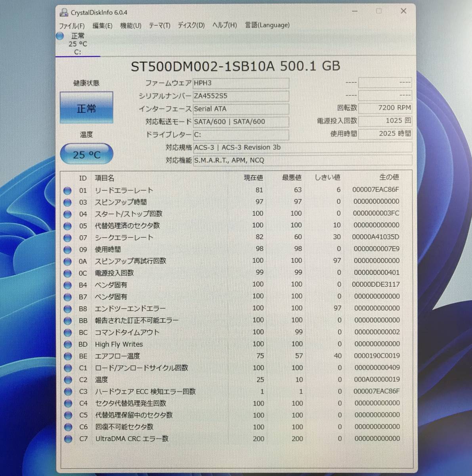Click the serial number field ZA4552S5

coord(241,96)
